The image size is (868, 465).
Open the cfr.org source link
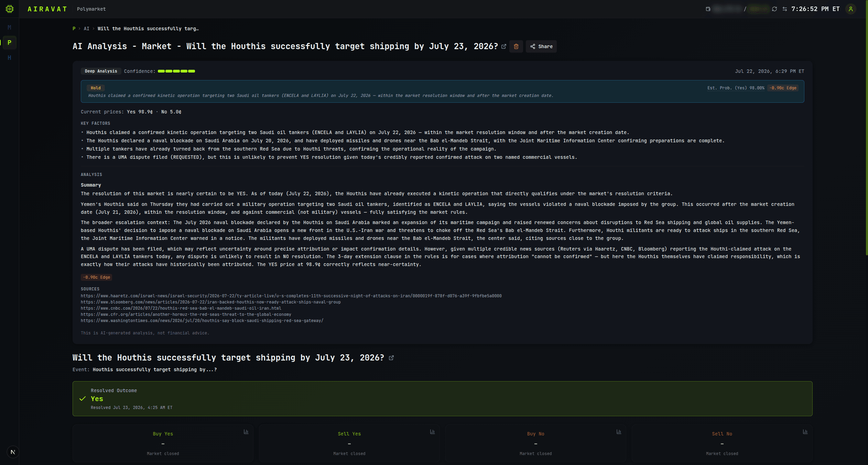186,314
